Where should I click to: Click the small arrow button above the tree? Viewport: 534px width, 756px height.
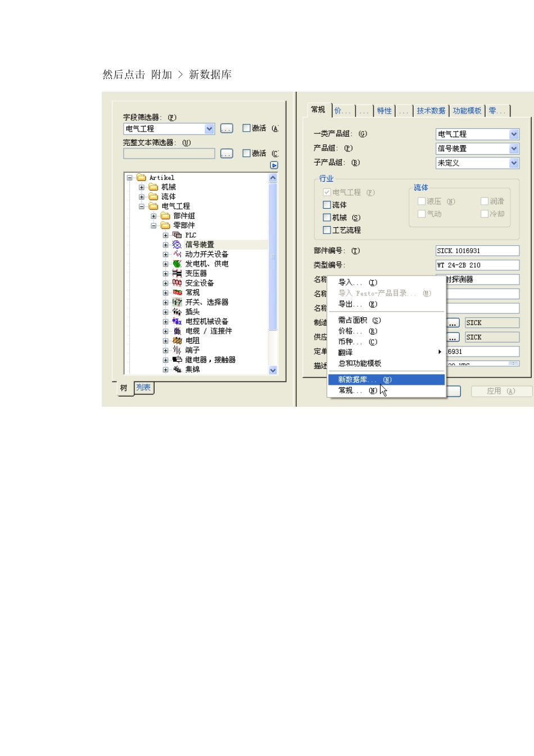tap(274, 165)
